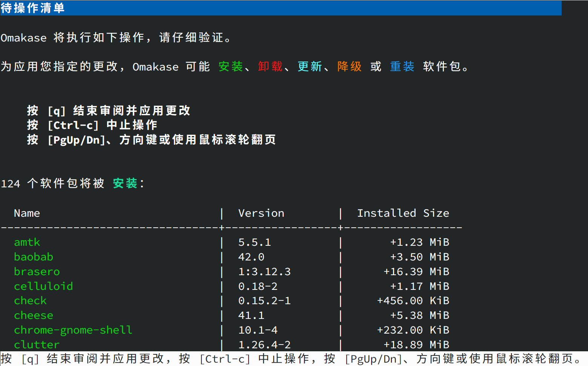The image size is (588, 366).
Task: Click the green 安装 word in description
Action: click(231, 67)
